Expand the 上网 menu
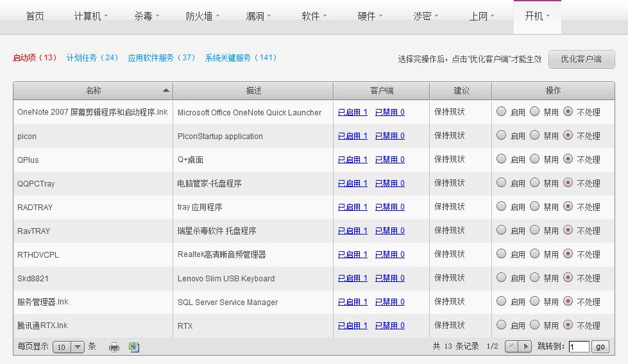This screenshot has width=628, height=364. [x=481, y=16]
